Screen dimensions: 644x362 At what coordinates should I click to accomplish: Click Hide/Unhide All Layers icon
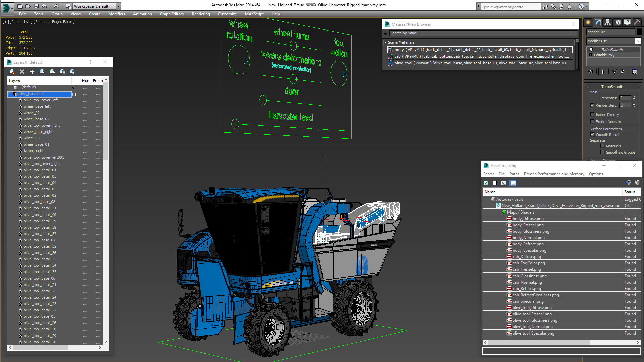(62, 72)
